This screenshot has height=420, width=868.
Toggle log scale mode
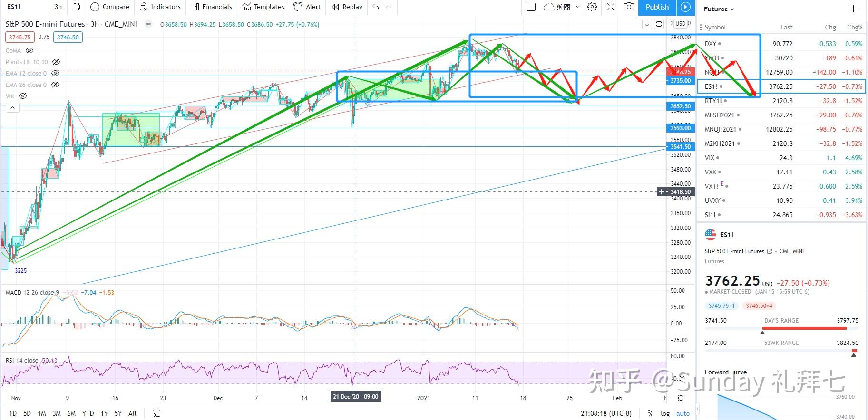pos(665,413)
